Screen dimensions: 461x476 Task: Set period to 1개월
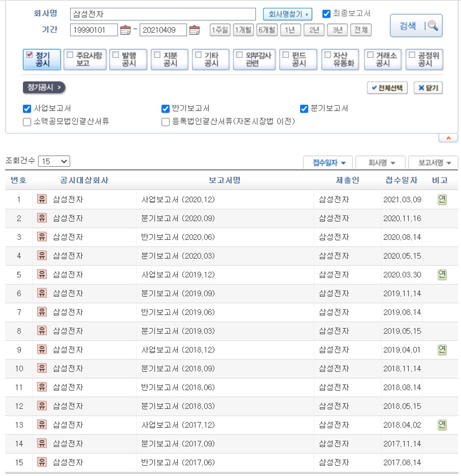point(243,30)
